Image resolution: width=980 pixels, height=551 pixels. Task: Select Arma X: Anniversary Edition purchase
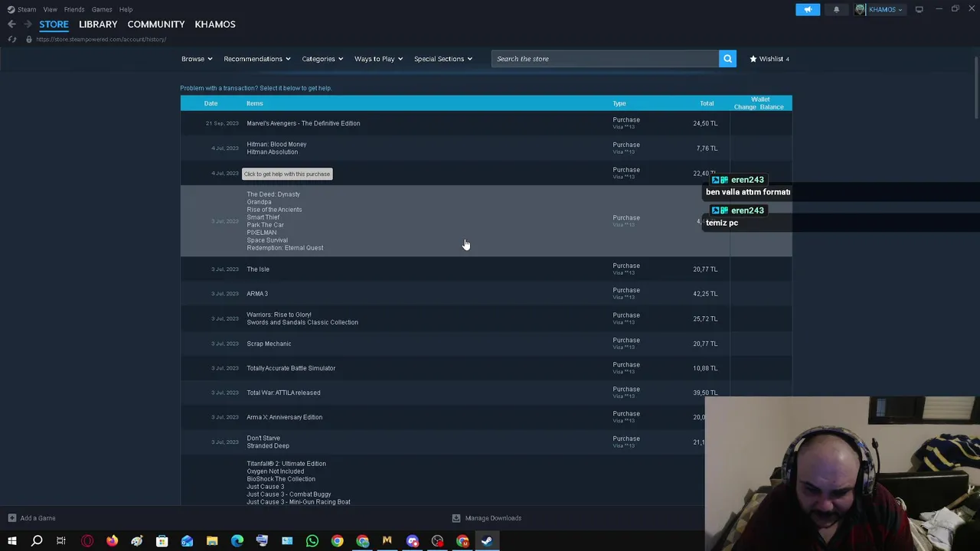(x=486, y=417)
